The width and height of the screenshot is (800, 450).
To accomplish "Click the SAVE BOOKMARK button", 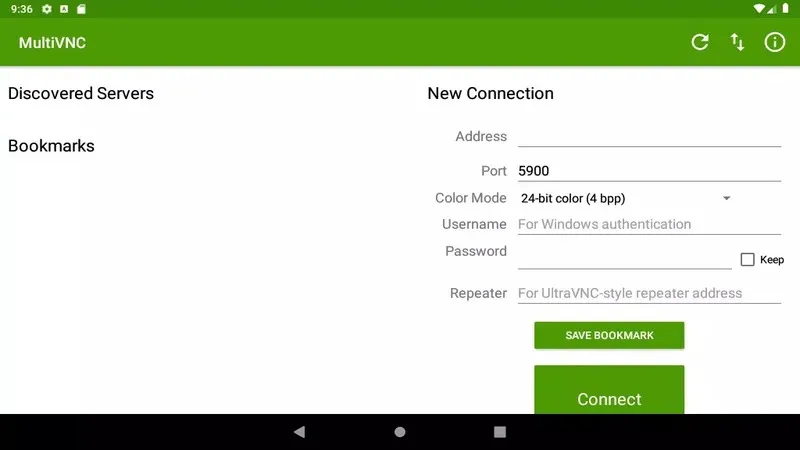I will (609, 335).
